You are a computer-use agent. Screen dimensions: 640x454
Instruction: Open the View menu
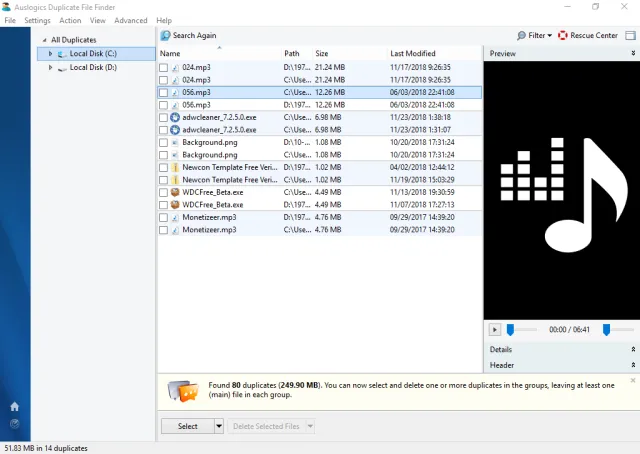tap(98, 20)
